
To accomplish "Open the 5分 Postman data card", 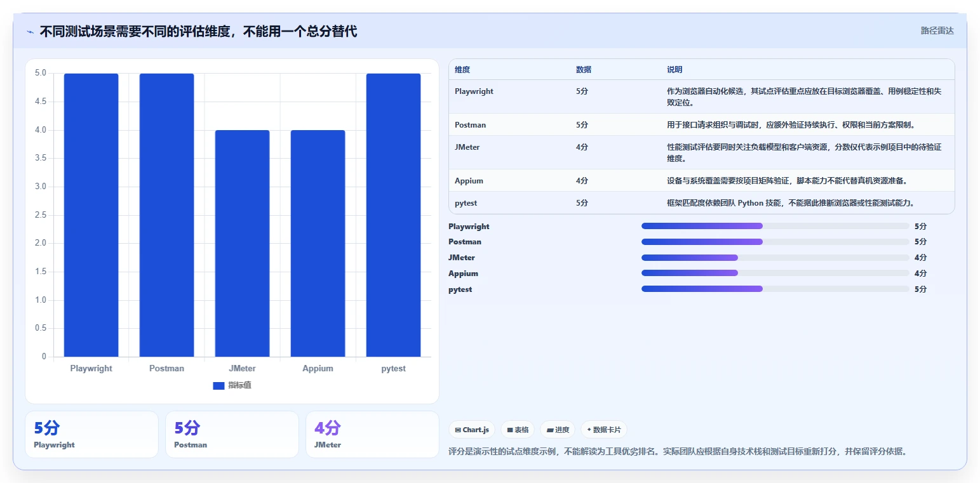I will [232, 435].
